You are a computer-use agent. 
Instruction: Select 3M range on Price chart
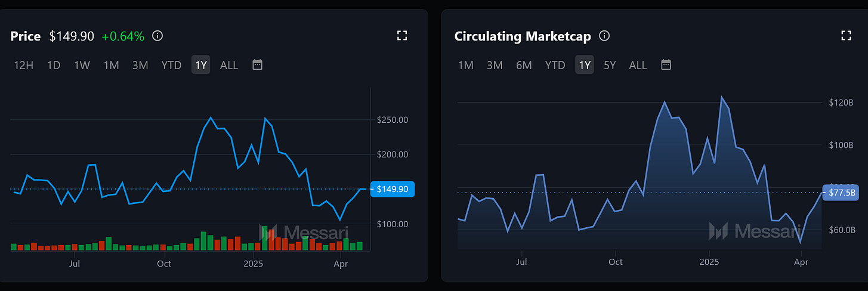140,65
